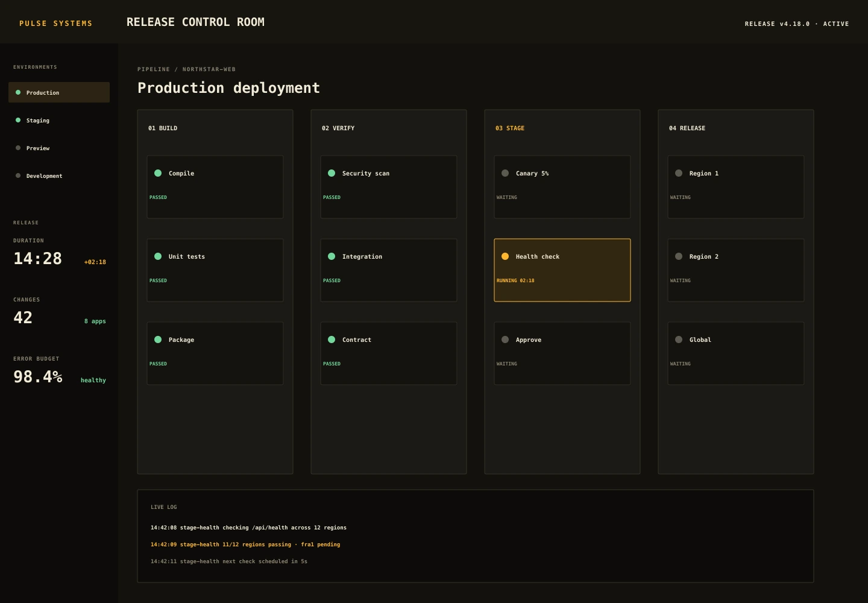This screenshot has height=603, width=868.
Task: Click the LIVE LOG heading
Action: pos(164,507)
